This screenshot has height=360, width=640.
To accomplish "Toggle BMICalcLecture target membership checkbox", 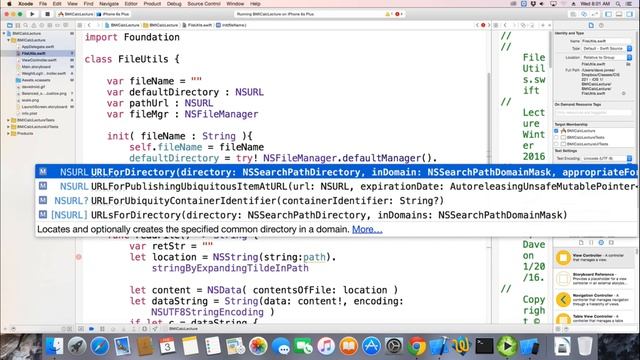I will [556, 131].
